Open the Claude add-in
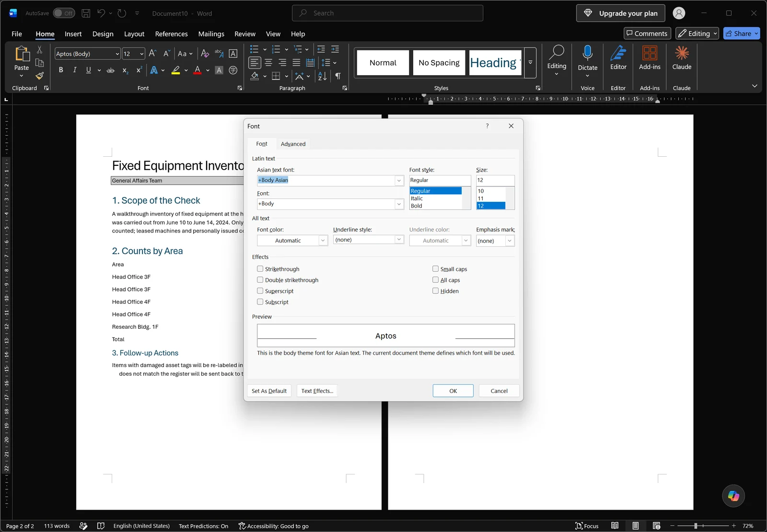767x532 pixels. pyautogui.click(x=682, y=58)
